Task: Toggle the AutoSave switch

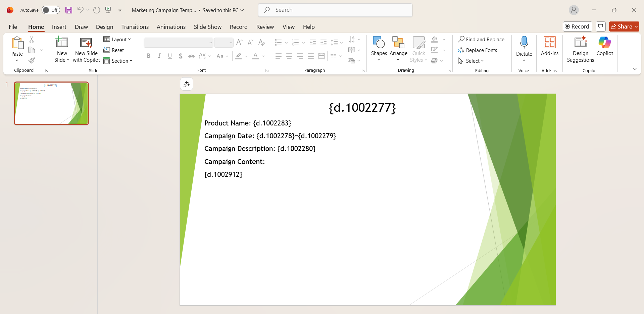Action: (51, 10)
